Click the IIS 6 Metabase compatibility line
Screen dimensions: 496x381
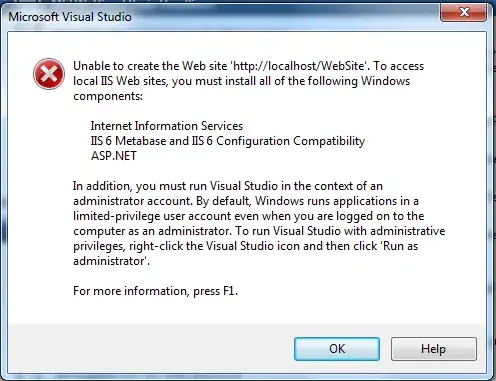click(228, 141)
